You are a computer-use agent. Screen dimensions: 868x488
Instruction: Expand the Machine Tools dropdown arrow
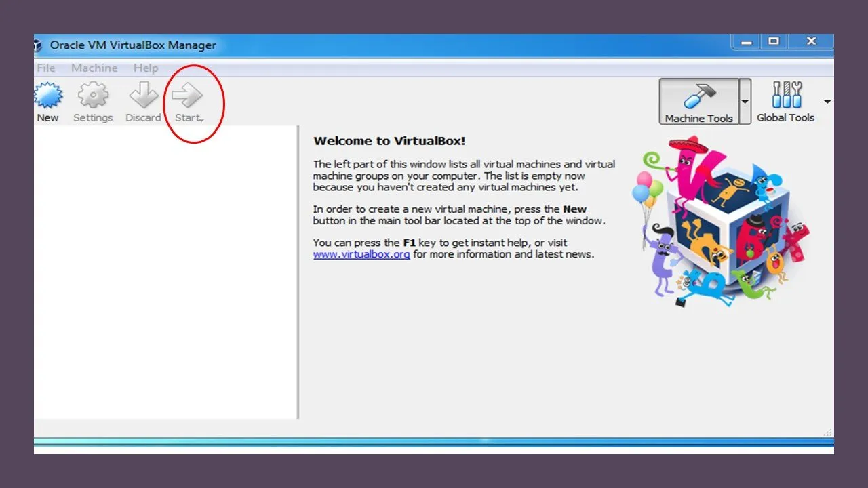point(745,102)
